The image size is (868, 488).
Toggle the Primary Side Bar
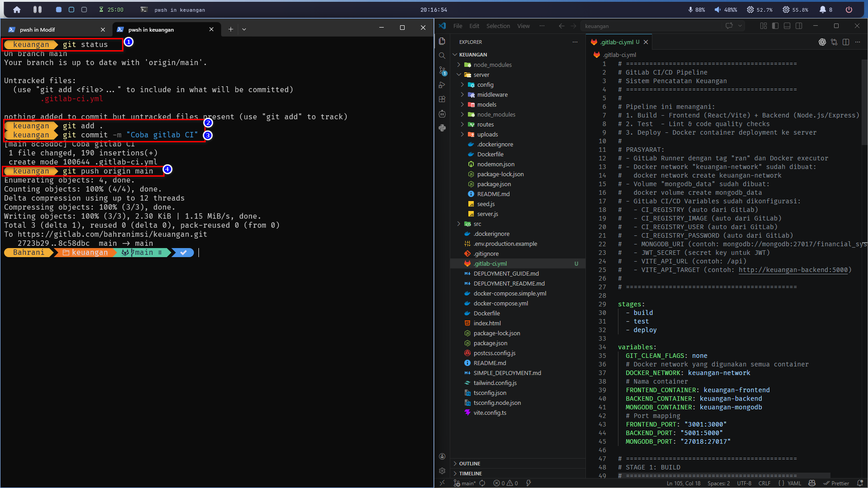pos(775,26)
